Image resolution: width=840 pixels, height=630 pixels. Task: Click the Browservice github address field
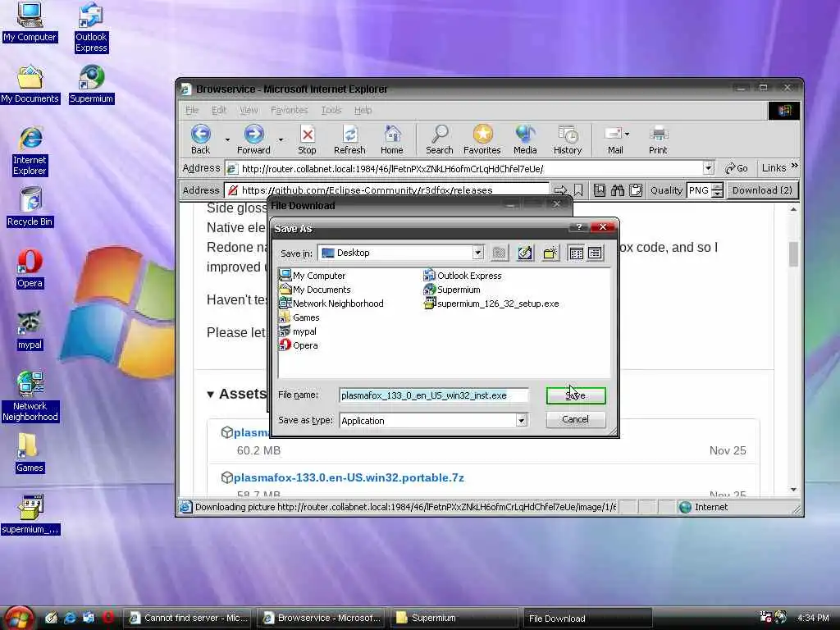(x=387, y=190)
